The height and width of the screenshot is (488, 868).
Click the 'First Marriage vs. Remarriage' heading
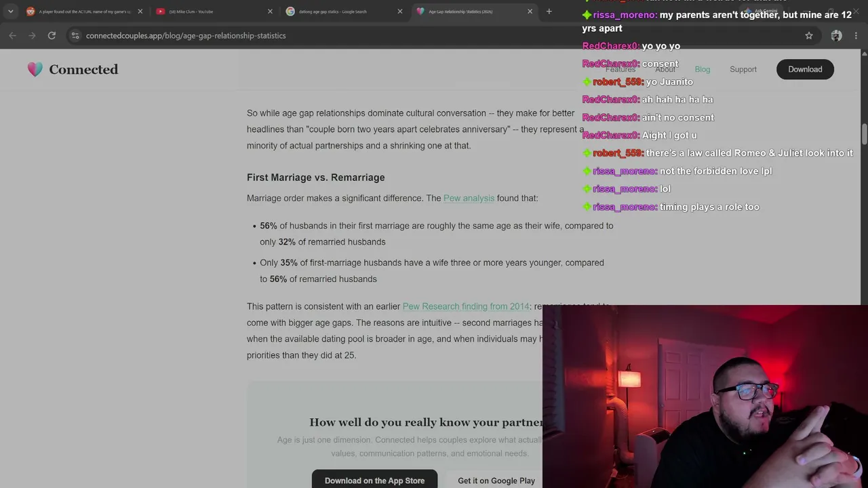316,178
